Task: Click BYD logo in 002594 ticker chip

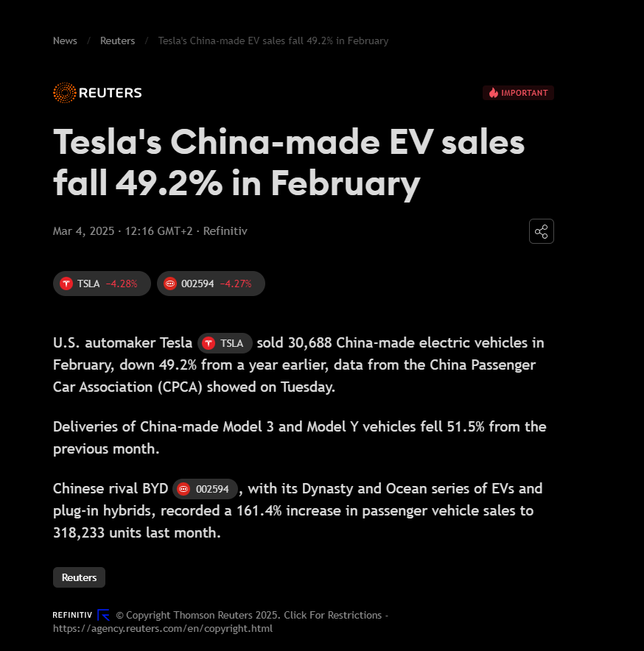Action: [x=170, y=284]
